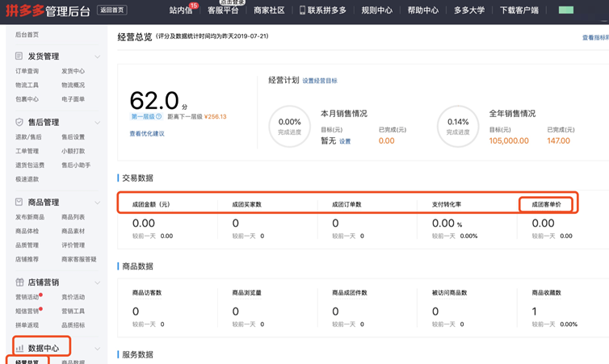Click the 数据中心 chart icon
Image resolution: width=609 pixels, height=364 pixels.
point(19,348)
